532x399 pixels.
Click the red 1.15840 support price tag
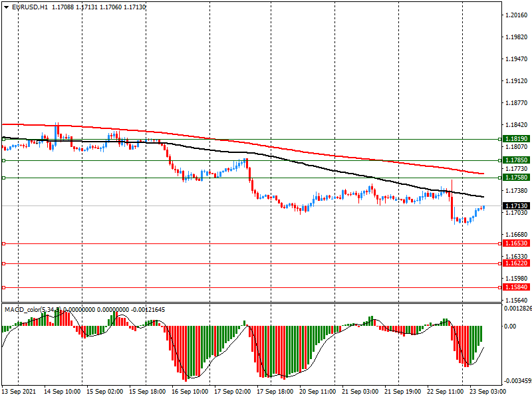517,287
